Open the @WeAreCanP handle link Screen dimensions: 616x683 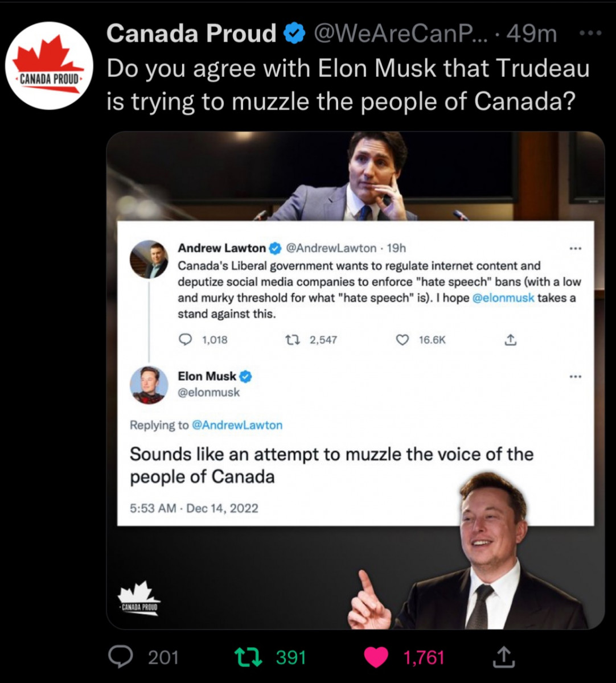coord(399,34)
